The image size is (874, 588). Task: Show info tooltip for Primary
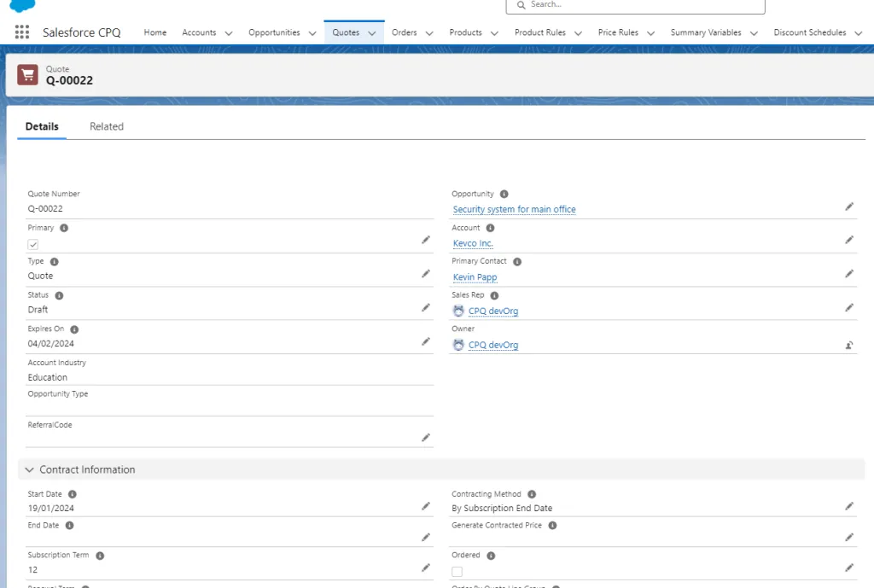point(64,228)
